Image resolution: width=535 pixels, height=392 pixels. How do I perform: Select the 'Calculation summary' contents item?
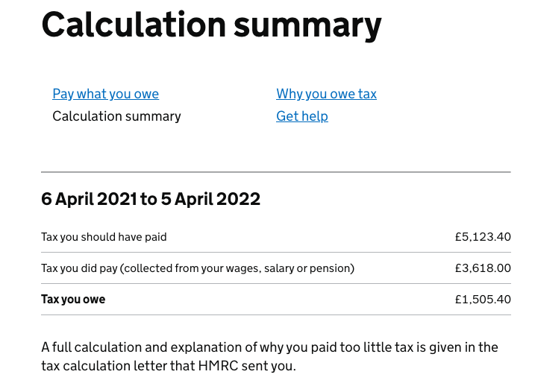[116, 116]
